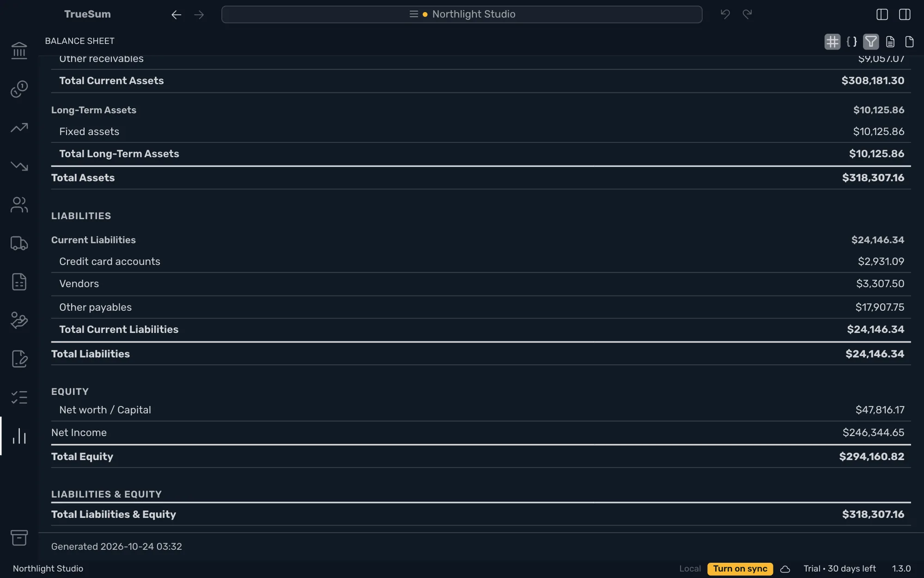Viewport: 924px width, 578px height.
Task: Click the Current Liabilities heading
Action: tap(93, 240)
